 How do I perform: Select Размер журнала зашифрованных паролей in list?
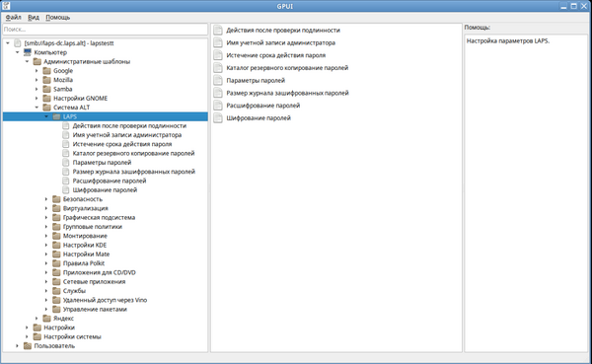(287, 93)
